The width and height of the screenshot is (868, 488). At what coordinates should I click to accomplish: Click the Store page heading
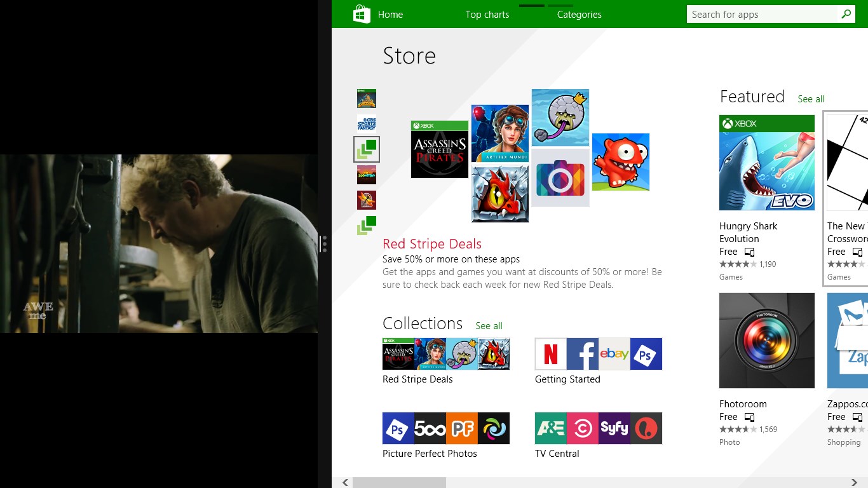click(x=409, y=56)
